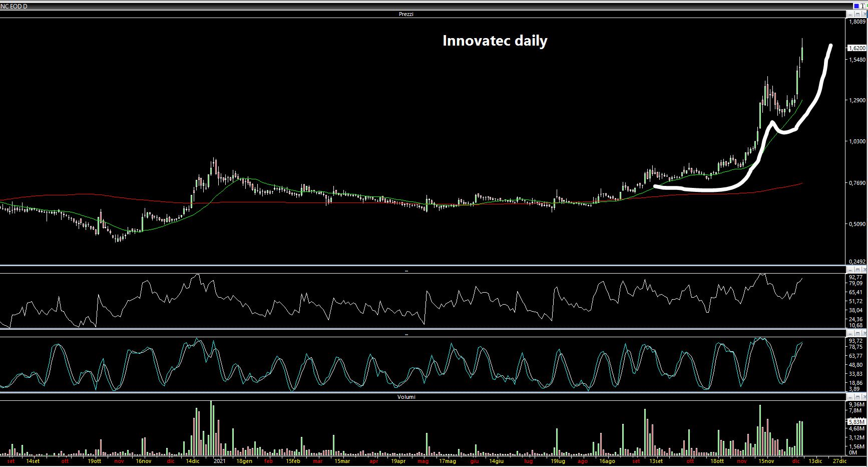Screen dimensions: 868x467
Task: Click the 0,2492 price axis label
Action: pyautogui.click(x=857, y=262)
